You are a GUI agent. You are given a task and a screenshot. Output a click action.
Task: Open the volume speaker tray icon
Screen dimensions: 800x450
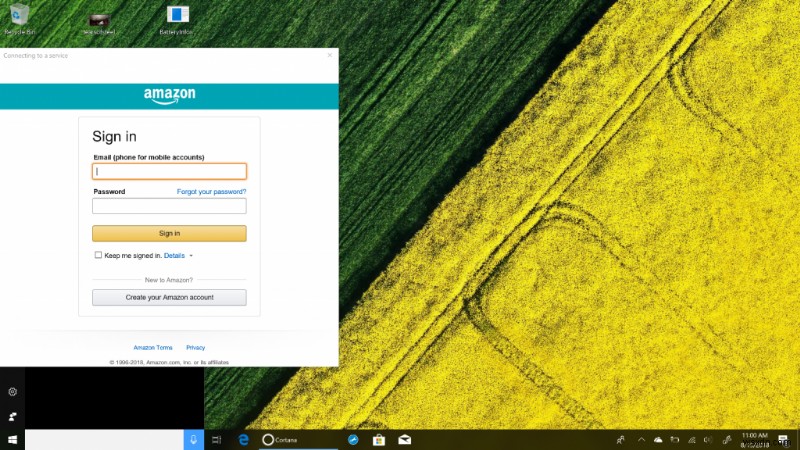[x=708, y=440]
